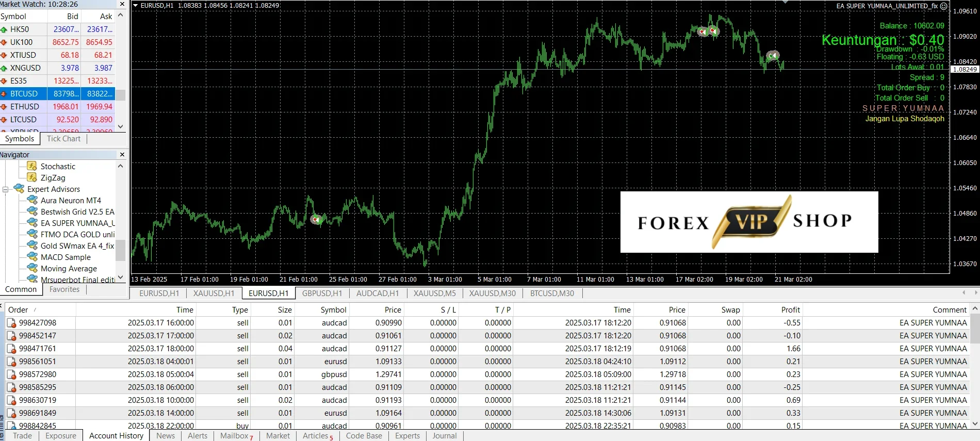Close the Navigator panel
Image resolution: width=980 pixels, height=441 pixels.
click(x=122, y=155)
